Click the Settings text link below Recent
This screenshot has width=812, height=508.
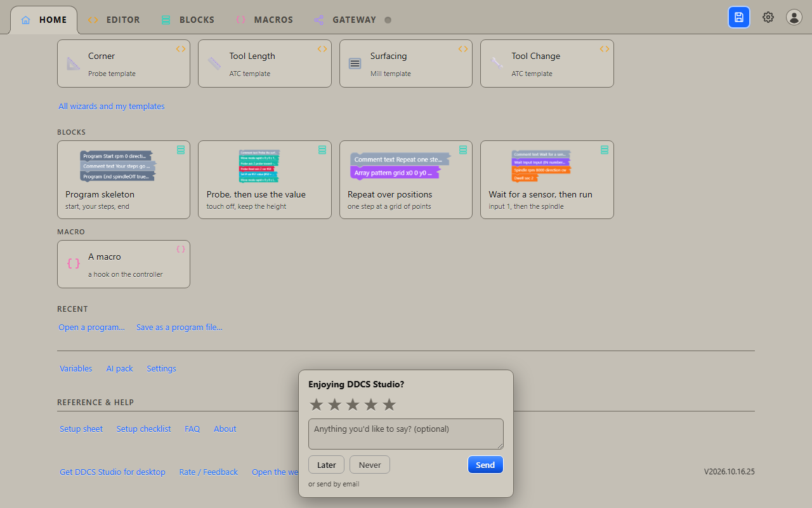pos(162,368)
